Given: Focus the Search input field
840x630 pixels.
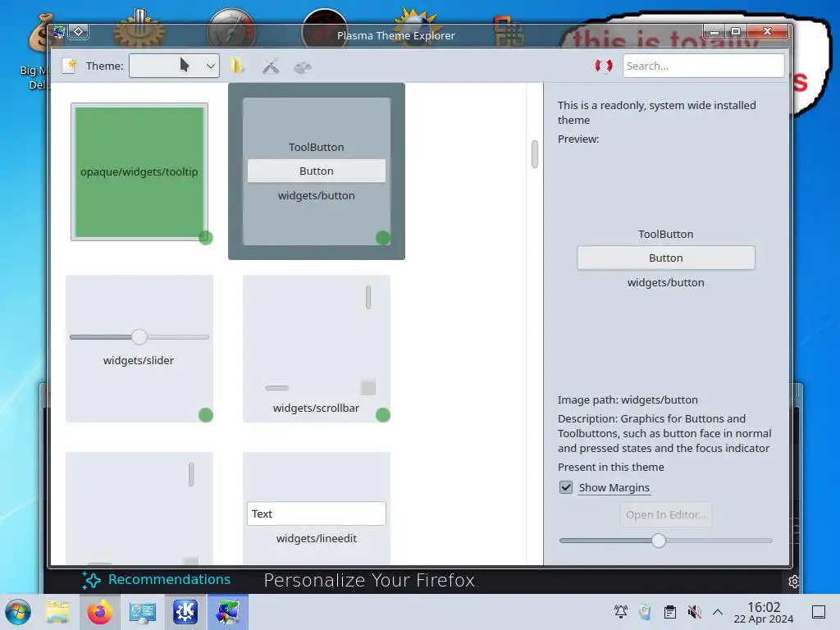Looking at the screenshot, I should 703,66.
